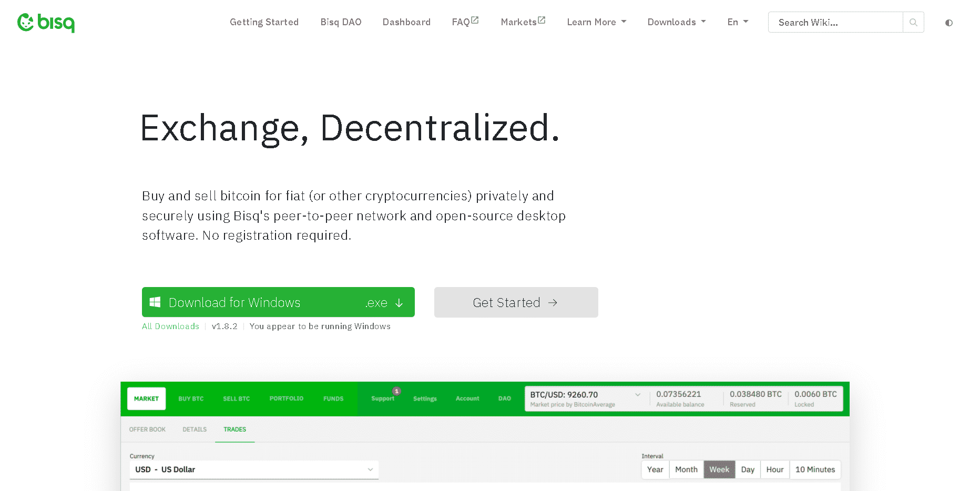Click Download for Windows button
This screenshot has height=491, width=980.
pos(278,302)
